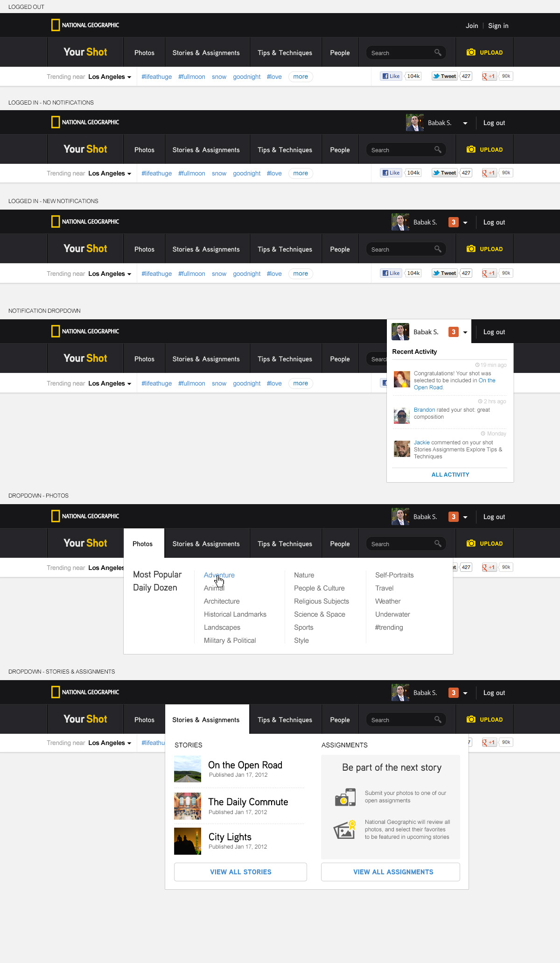The image size is (560, 963).
Task: Expand more trending tags in the logged-out bar
Action: 301,77
